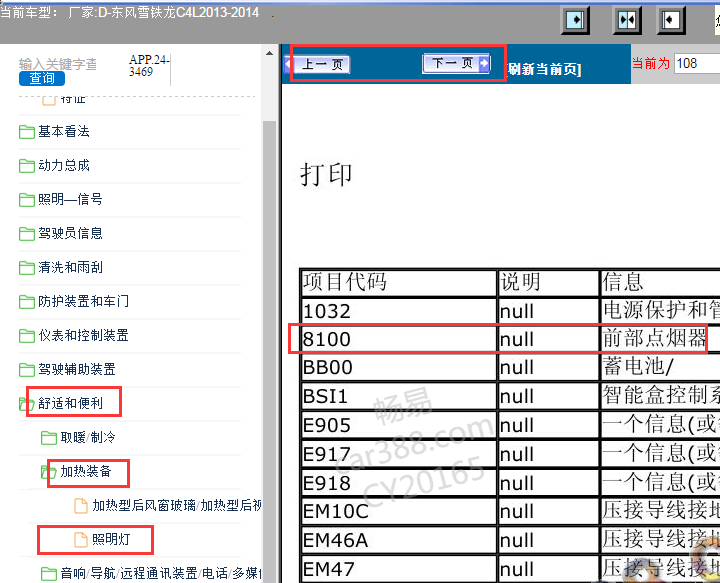Click the folder icon beside 照明—信号

click(x=27, y=200)
